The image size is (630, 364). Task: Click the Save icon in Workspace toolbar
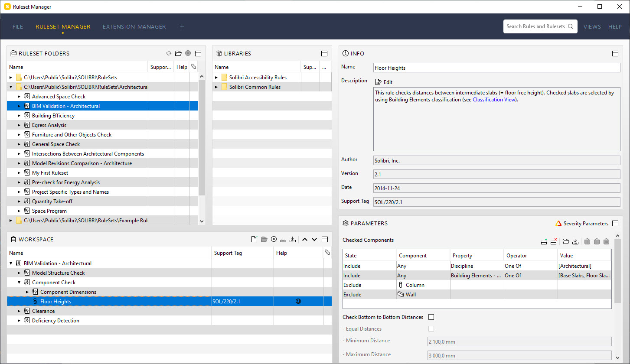point(283,239)
